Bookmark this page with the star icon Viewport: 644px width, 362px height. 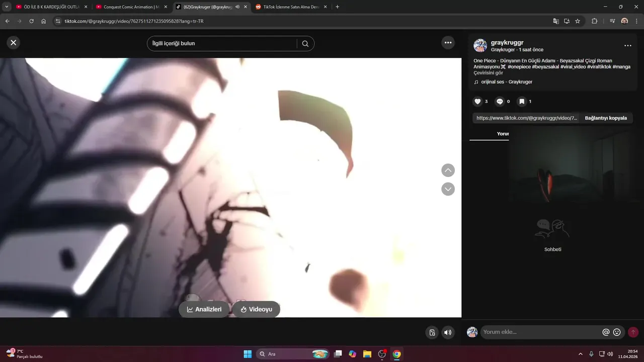coord(578,21)
